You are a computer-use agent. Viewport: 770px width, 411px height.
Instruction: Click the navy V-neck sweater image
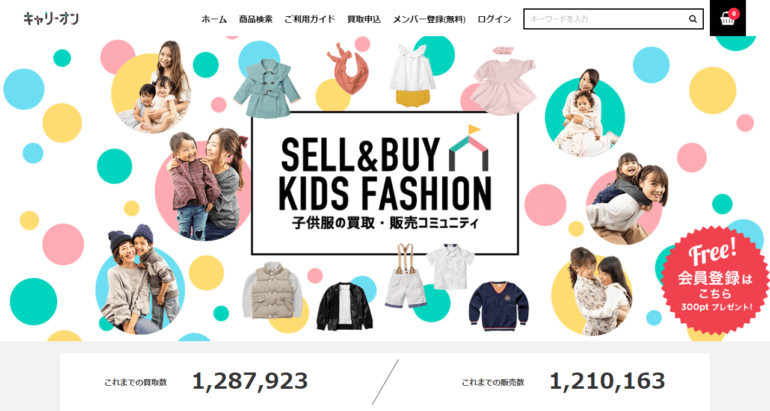click(x=498, y=305)
